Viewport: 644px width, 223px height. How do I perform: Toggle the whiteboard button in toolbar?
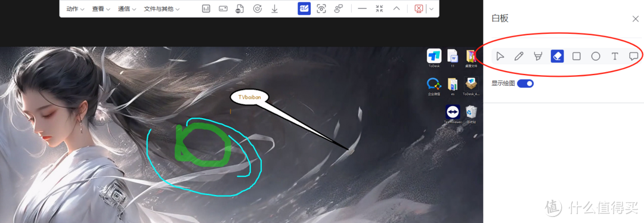pyautogui.click(x=304, y=8)
